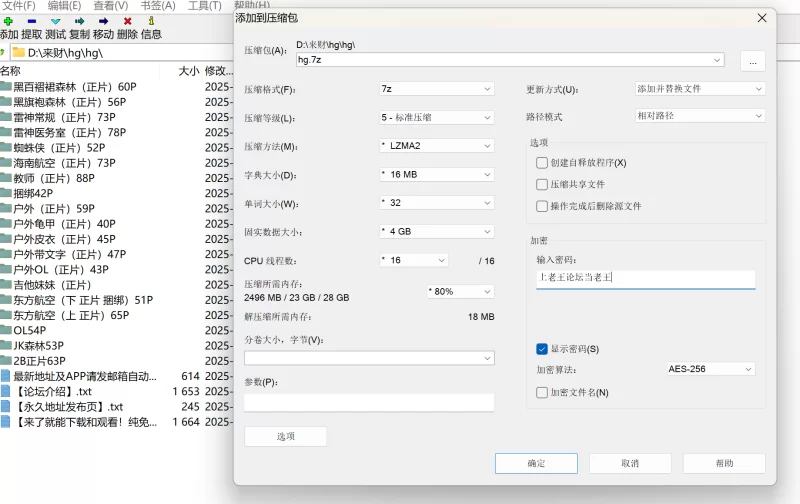Click the yellow Info toolbar icon
This screenshot has width=800, height=504.
pyautogui.click(x=151, y=21)
